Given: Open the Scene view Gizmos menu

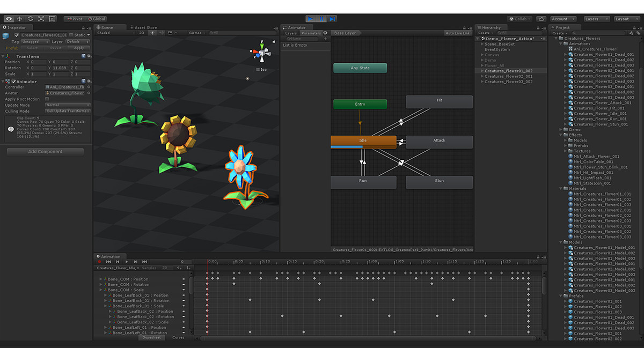Looking at the screenshot, I should [196, 32].
